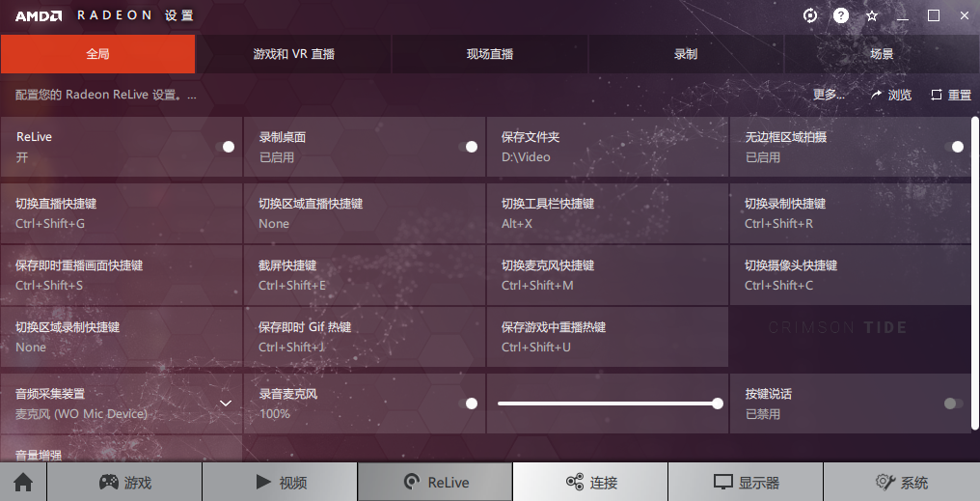Expand the 音频采集装置 dropdown
Viewport: 980px width, 501px height.
pos(226,404)
